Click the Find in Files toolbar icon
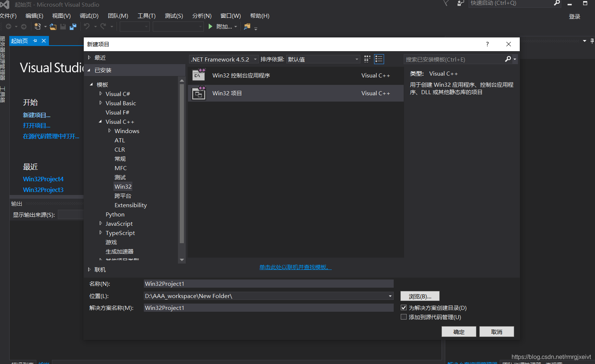This screenshot has height=364, width=595. (247, 27)
